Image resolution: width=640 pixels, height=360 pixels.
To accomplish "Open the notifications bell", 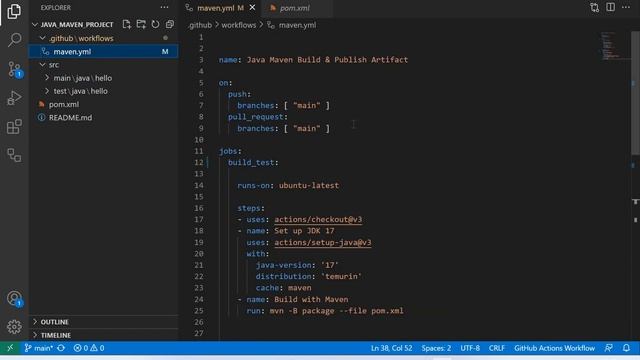I will click(626, 348).
